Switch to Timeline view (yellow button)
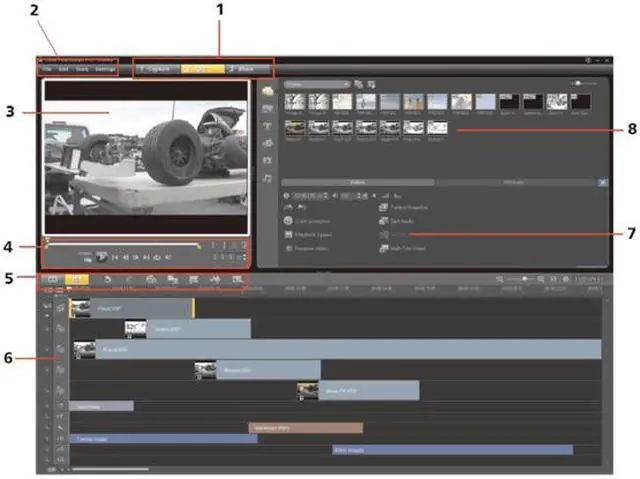The image size is (640, 479). click(76, 279)
